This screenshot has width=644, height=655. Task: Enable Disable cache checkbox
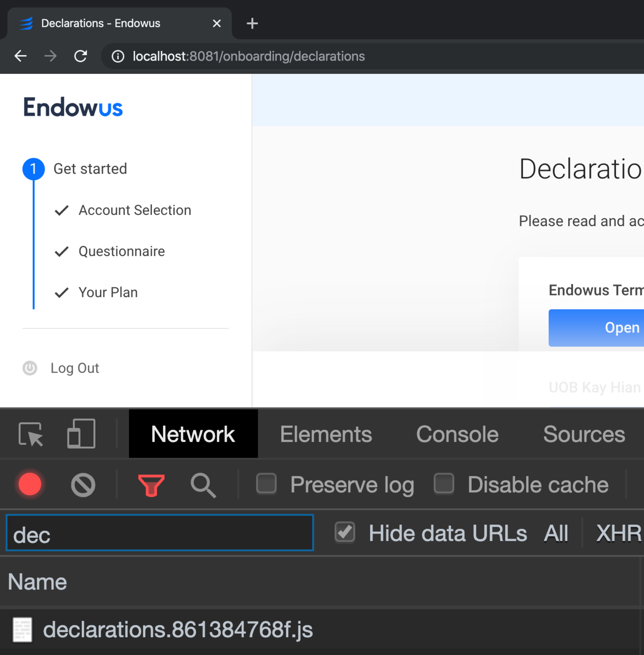pyautogui.click(x=444, y=484)
